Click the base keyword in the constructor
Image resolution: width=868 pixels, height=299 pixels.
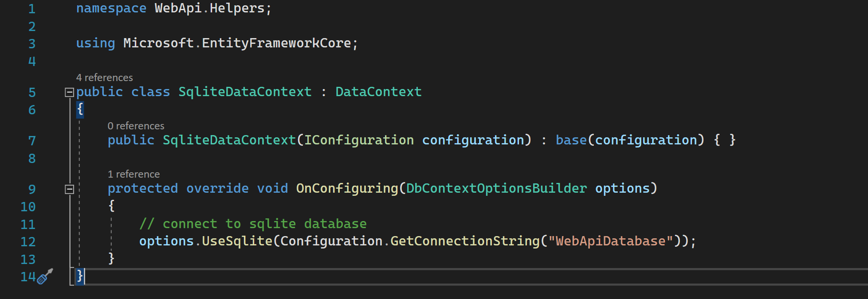coord(571,140)
